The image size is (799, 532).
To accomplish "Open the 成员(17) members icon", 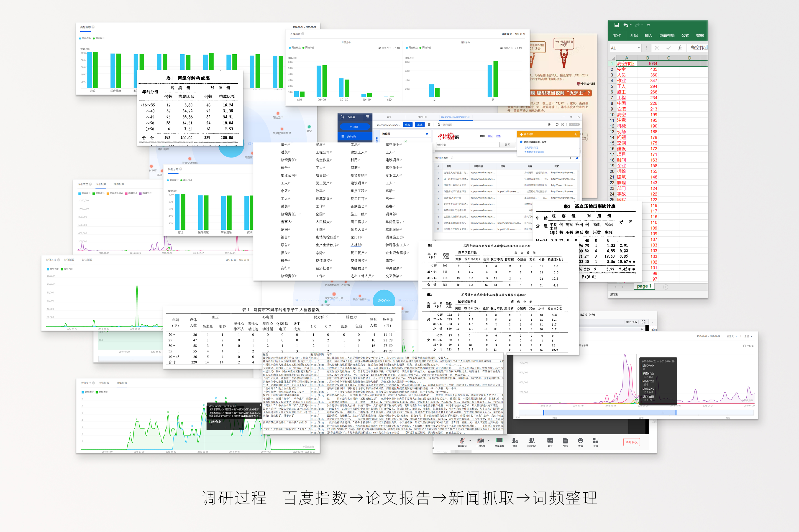I will pos(531,441).
